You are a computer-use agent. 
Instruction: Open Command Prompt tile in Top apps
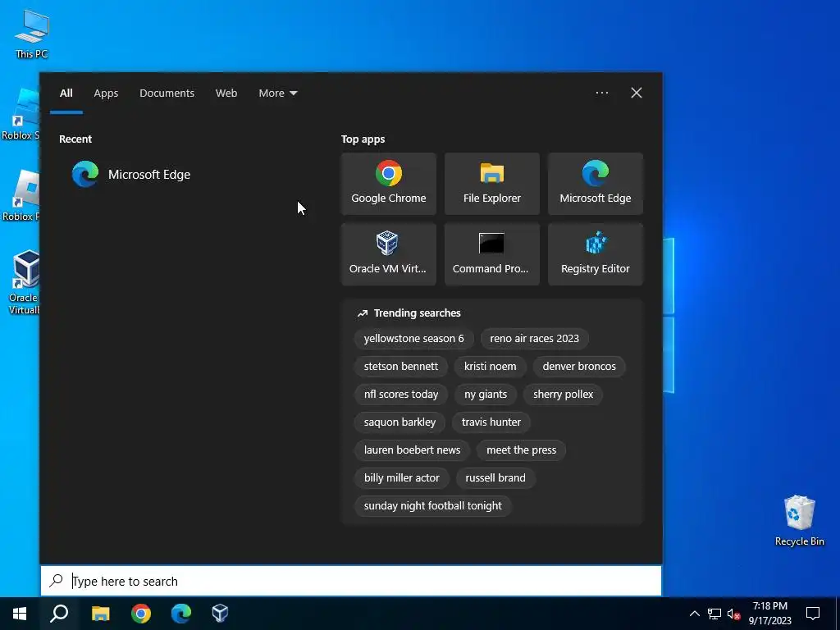point(492,254)
